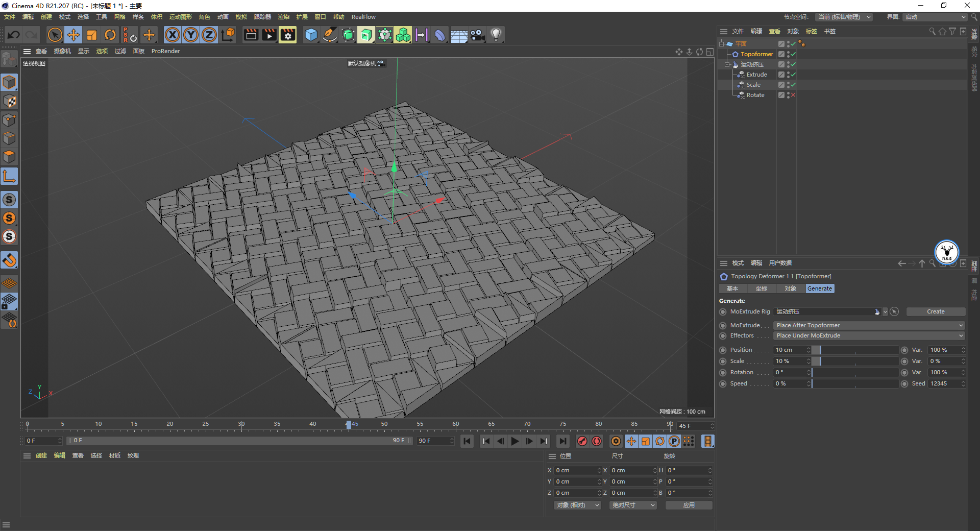
Task: Click the snap magnet icon in sidebar
Action: [x=9, y=260]
